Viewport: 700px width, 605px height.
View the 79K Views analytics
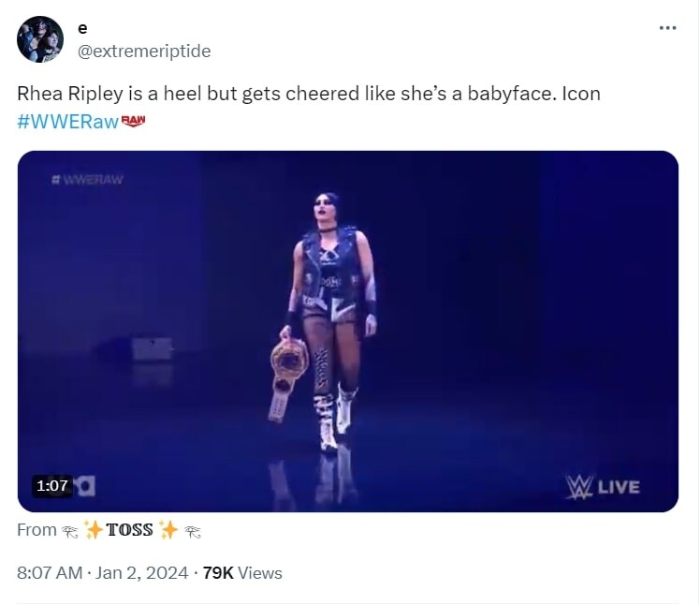point(242,572)
